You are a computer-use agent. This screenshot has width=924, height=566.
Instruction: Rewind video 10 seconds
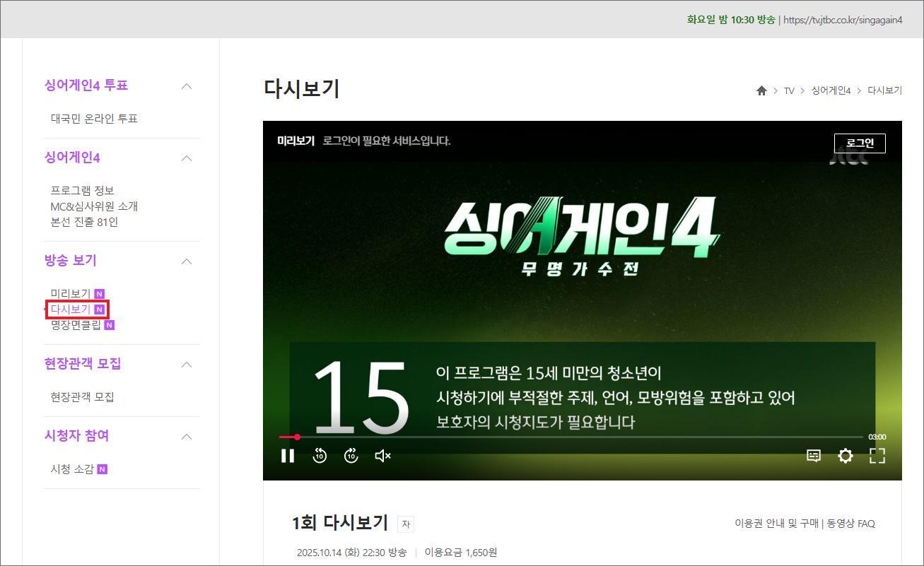(320, 456)
